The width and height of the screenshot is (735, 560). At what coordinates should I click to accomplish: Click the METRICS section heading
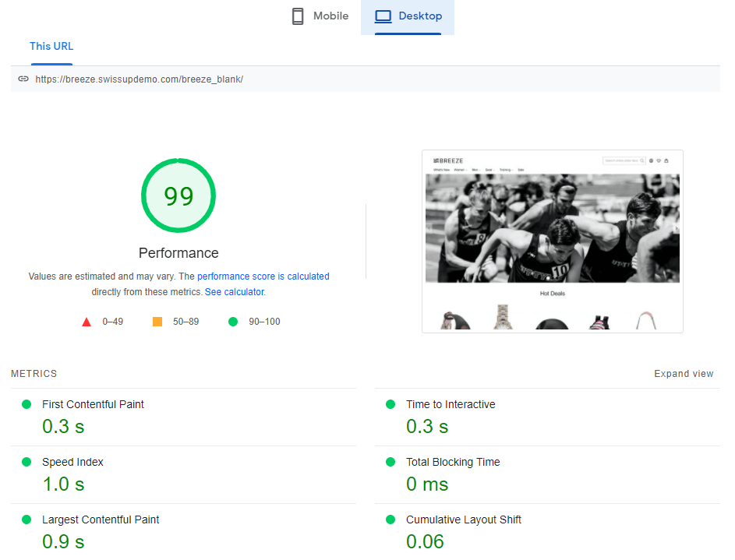point(34,374)
